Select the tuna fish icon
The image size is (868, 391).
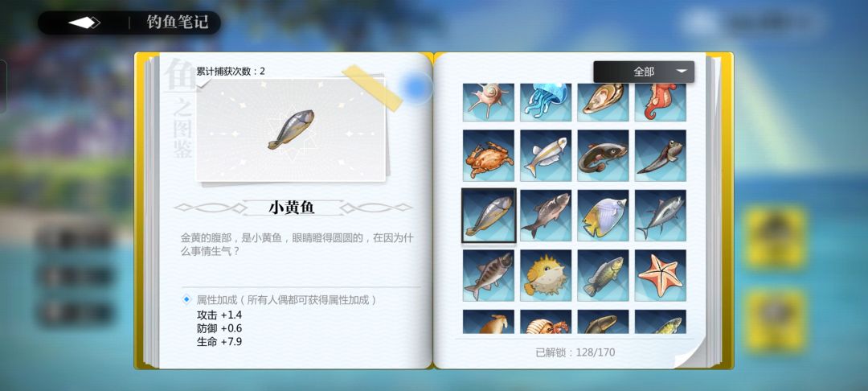[661, 216]
